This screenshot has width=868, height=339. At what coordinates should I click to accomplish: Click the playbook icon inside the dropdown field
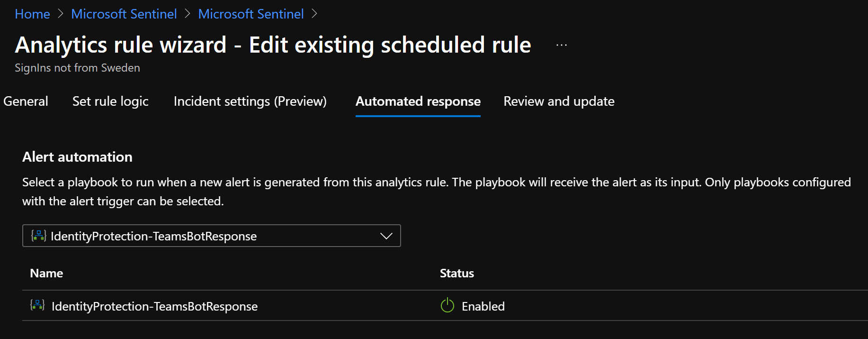coord(38,236)
